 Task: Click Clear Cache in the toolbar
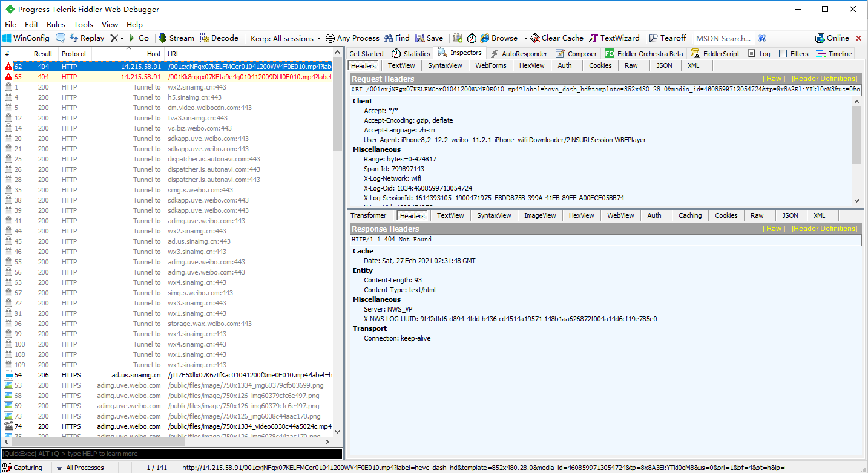(x=556, y=38)
